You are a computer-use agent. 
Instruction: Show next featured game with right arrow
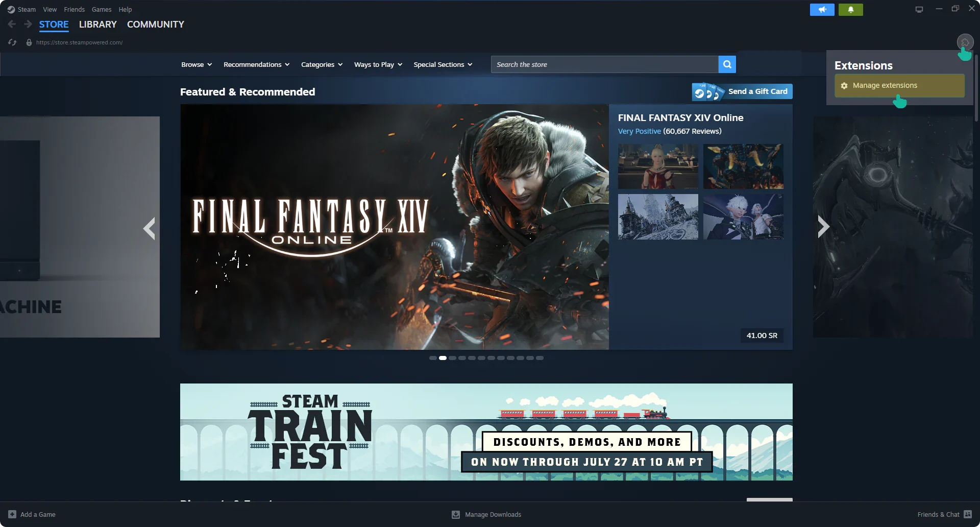click(824, 227)
